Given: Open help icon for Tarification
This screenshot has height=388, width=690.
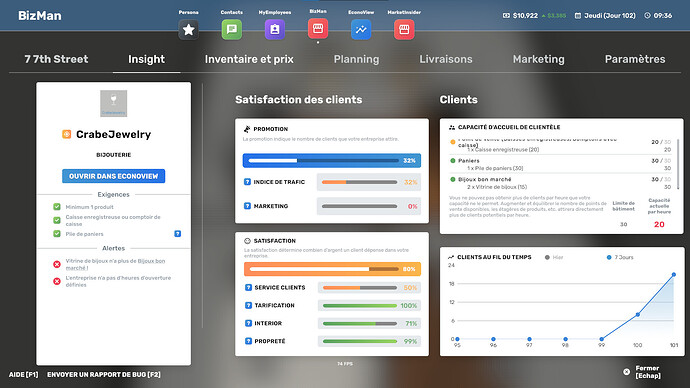Looking at the screenshot, I should click(248, 305).
